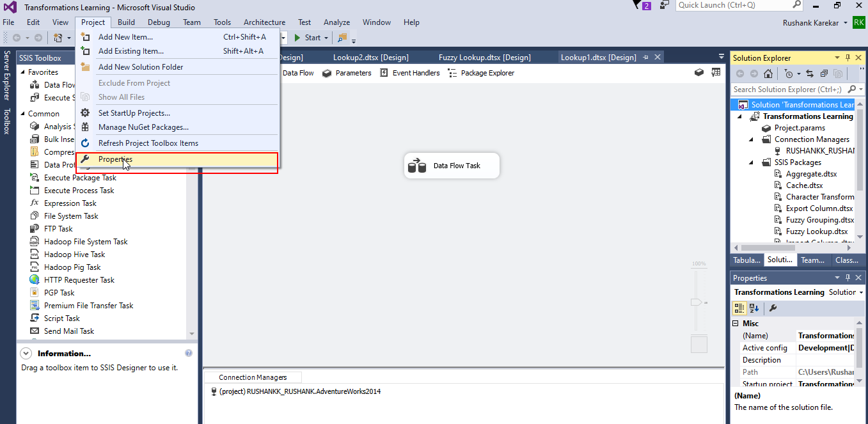The image size is (868, 424).
Task: Select Add New Item menu entry
Action: point(178,37)
